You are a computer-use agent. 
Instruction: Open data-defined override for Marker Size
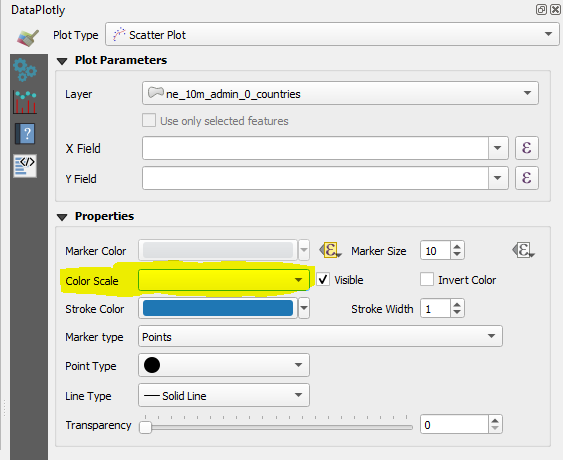coord(523,250)
